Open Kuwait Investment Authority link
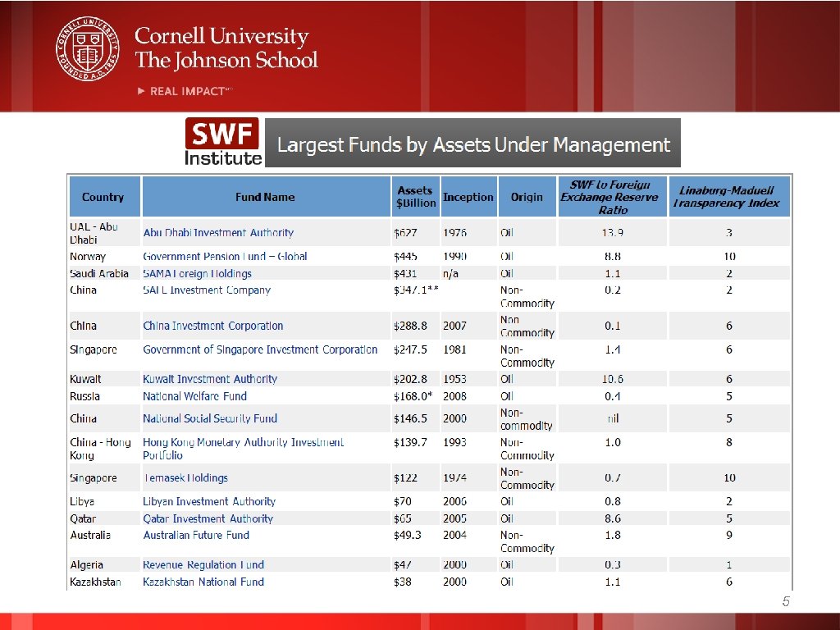Viewport: 840px width, 630px height. click(210, 379)
